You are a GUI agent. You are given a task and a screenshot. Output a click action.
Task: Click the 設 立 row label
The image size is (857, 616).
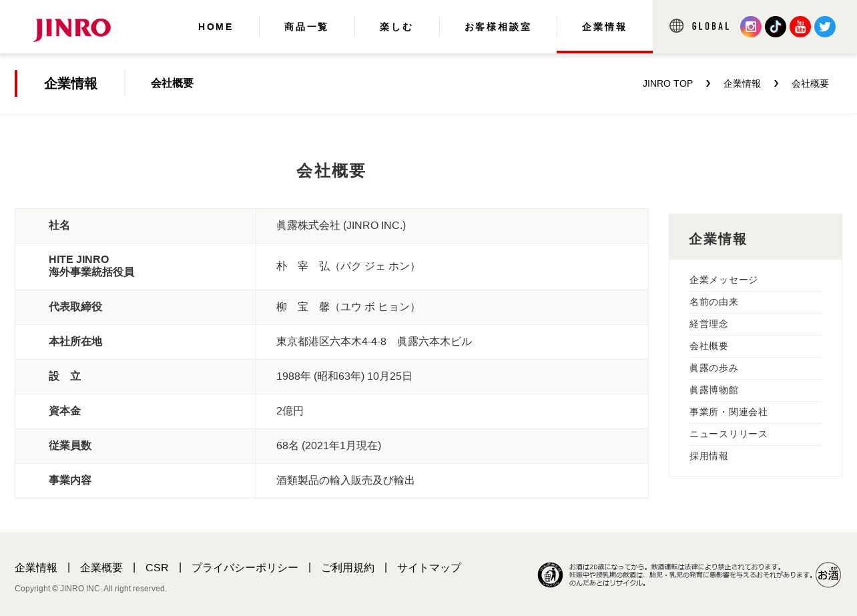click(x=65, y=376)
